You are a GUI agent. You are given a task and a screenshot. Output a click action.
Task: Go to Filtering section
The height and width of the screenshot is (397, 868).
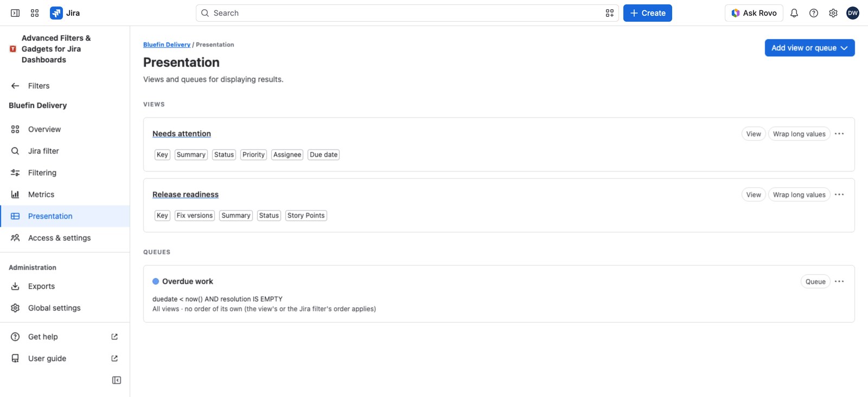[x=65, y=173]
